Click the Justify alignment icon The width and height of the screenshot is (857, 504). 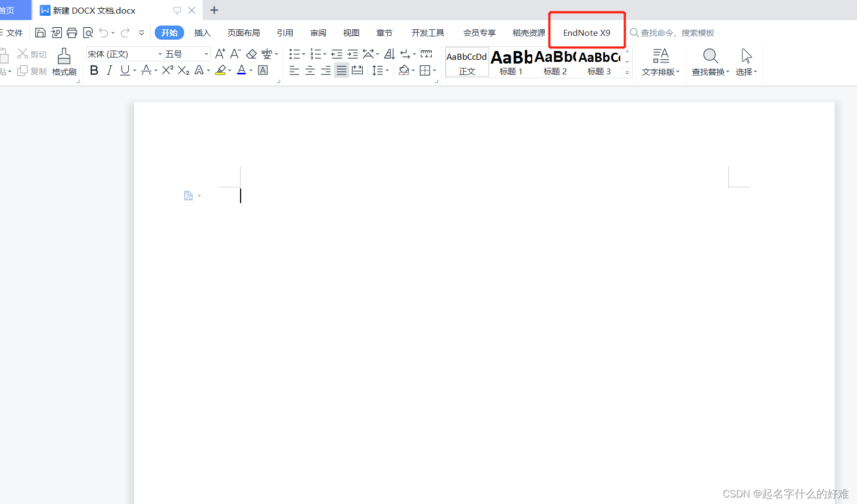342,70
